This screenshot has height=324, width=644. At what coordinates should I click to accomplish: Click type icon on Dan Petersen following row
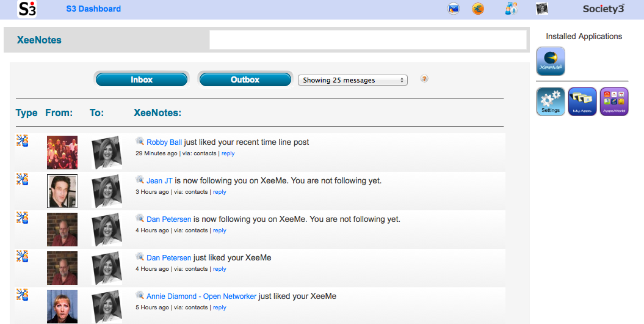pyautogui.click(x=22, y=218)
